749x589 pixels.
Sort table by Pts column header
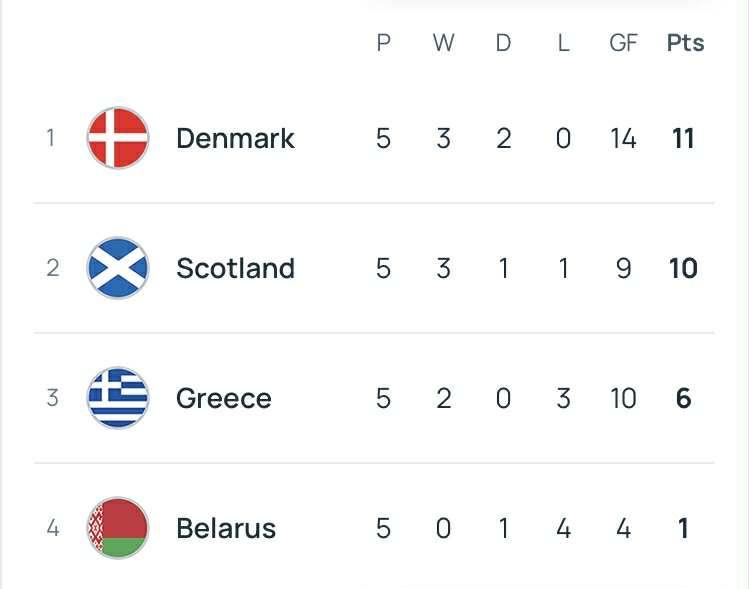point(685,43)
